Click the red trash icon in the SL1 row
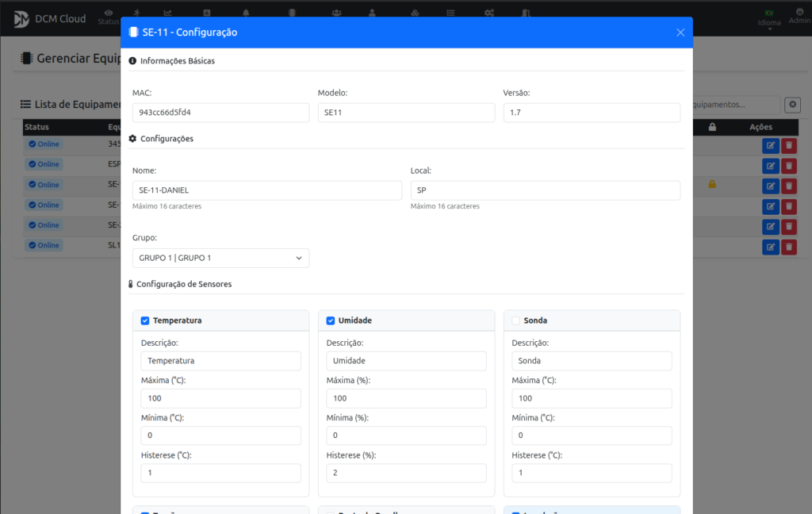Screen dimensions: 812x514 pos(789,247)
